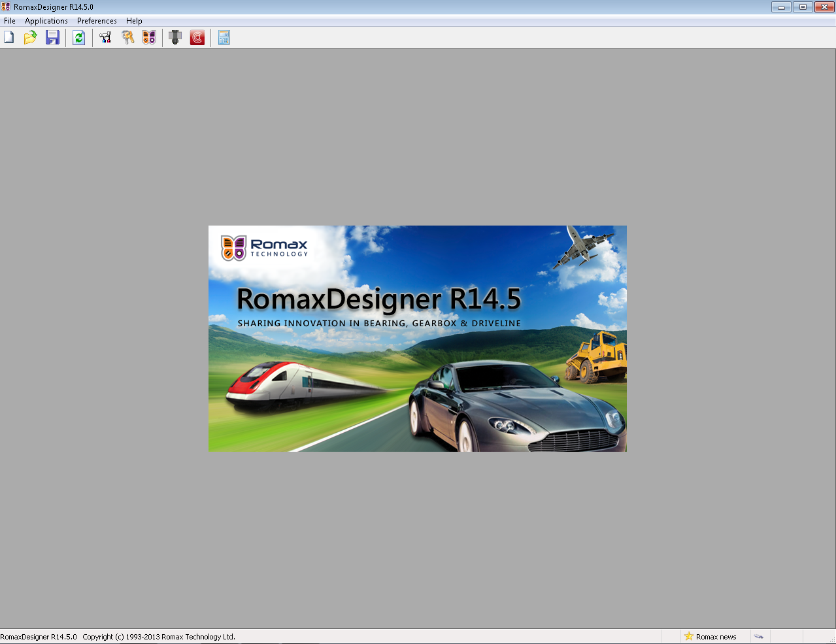Open the File menu
Viewport: 836px width, 644px height.
10,21
